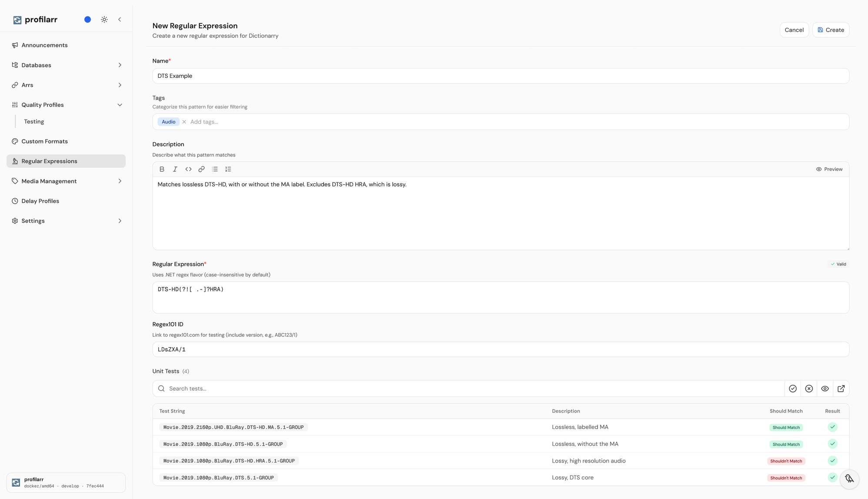This screenshot has height=499, width=868.
Task: Click Should Match badge for Lossless, without the MA
Action: [786, 444]
